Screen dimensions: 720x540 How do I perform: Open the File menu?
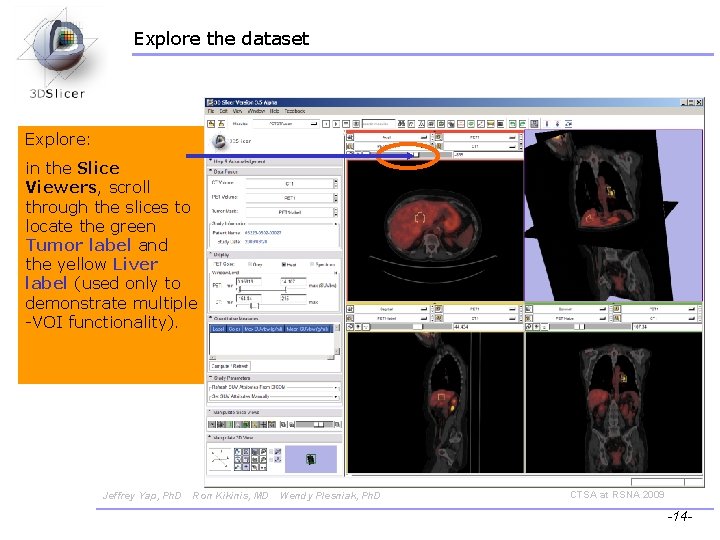click(x=211, y=111)
